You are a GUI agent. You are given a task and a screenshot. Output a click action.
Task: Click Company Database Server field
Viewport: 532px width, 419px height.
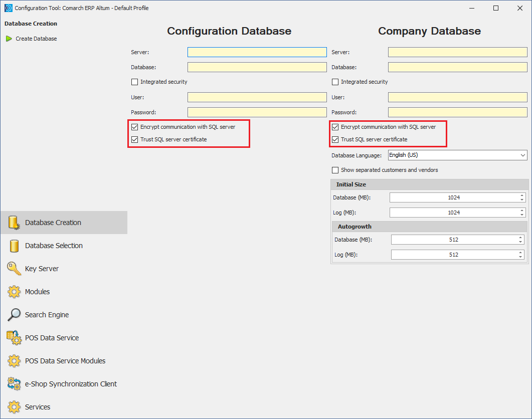coord(458,52)
